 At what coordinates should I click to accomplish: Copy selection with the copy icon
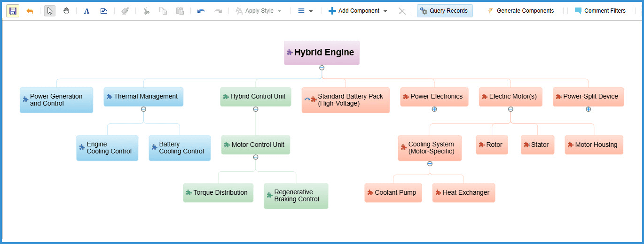pyautogui.click(x=163, y=11)
